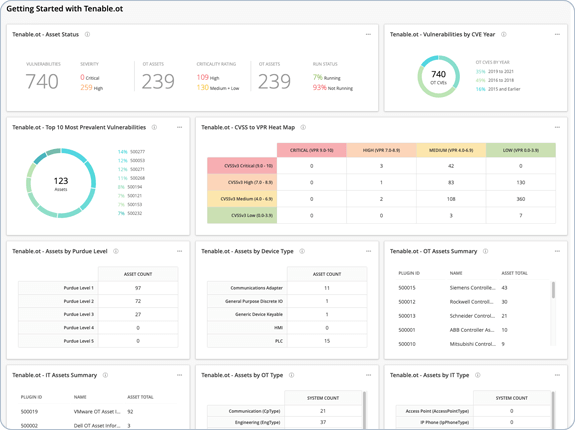The height and width of the screenshot is (430, 575).
Task: Open OT Assets Summary options menu
Action: point(557,251)
